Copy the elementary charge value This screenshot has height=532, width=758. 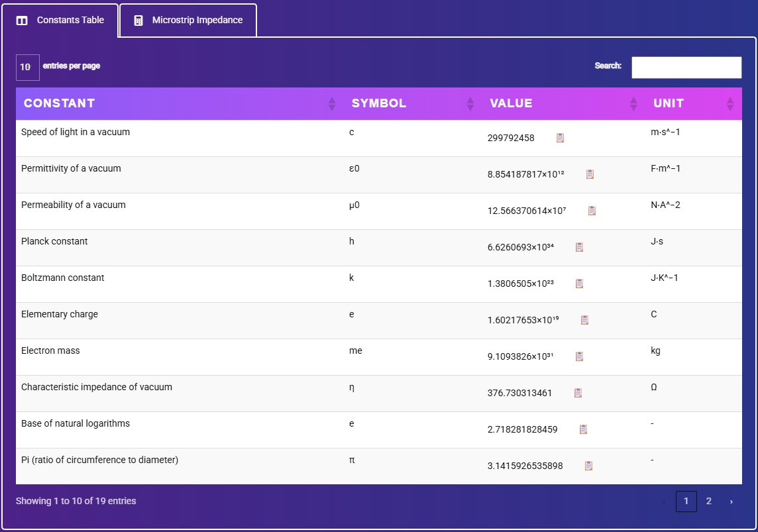coord(584,320)
